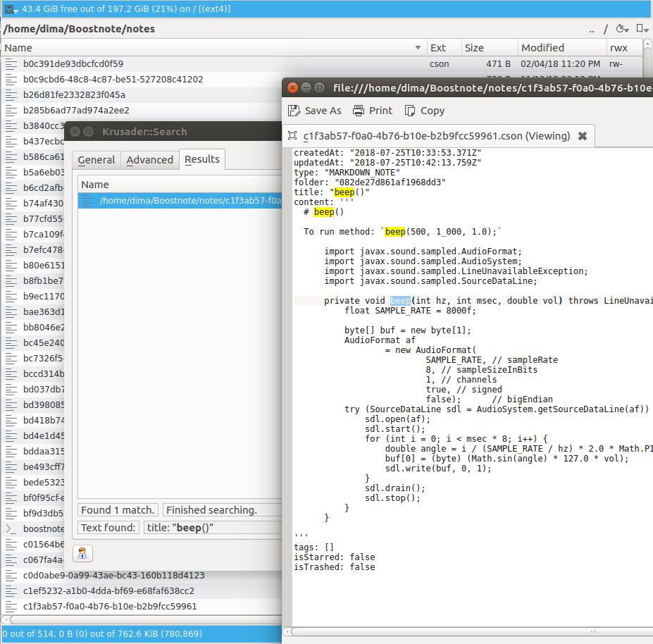Switch to the Advanced tab in Krusader Search
The height and width of the screenshot is (644, 653).
click(x=149, y=160)
